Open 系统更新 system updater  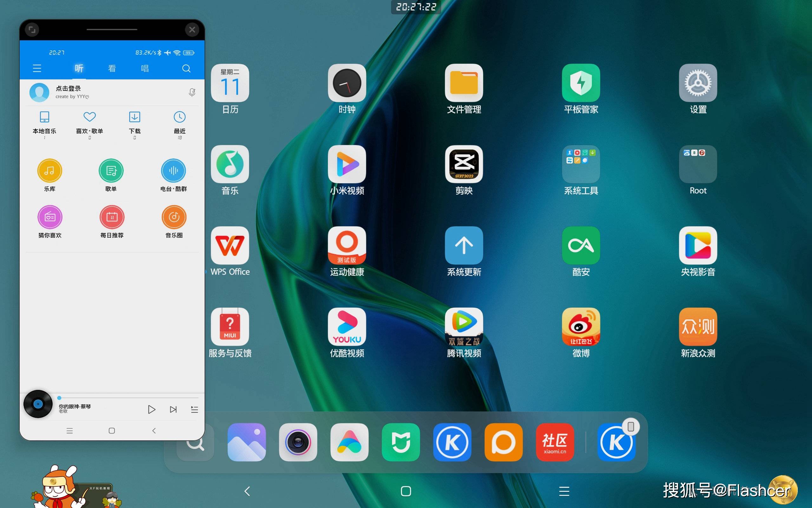click(464, 251)
